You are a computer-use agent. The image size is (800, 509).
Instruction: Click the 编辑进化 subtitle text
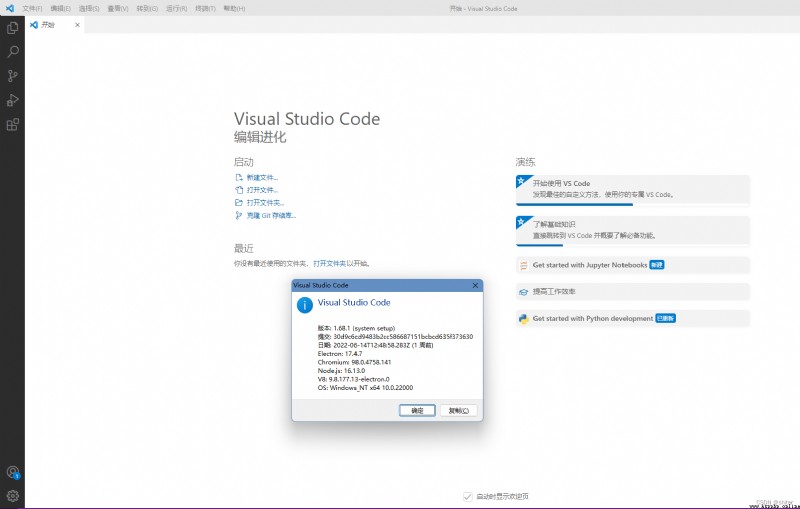[260, 137]
